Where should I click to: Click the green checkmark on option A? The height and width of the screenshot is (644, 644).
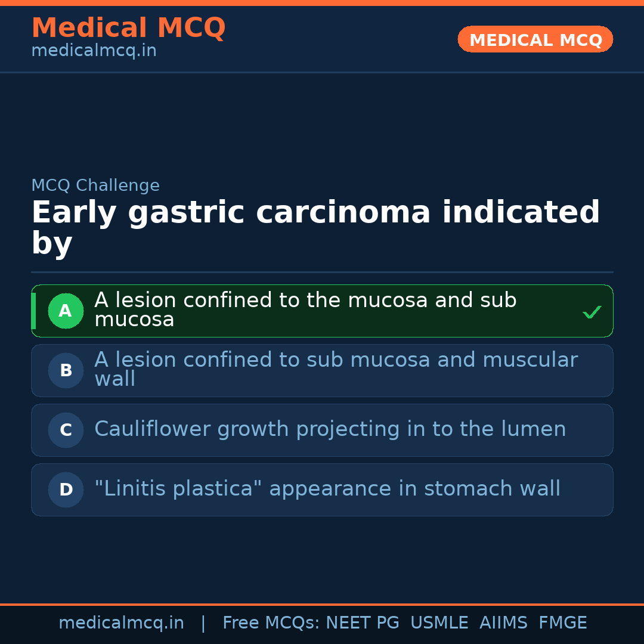592,312
